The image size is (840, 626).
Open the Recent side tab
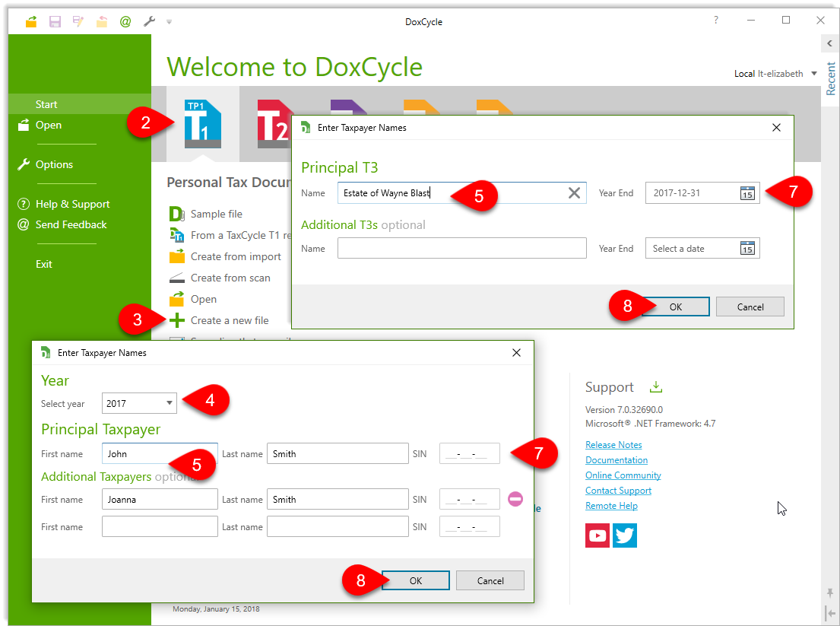[x=830, y=78]
